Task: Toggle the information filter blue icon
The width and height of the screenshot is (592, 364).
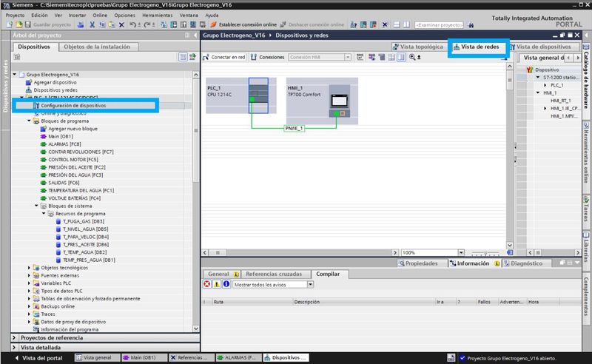Action: pyautogui.click(x=226, y=284)
